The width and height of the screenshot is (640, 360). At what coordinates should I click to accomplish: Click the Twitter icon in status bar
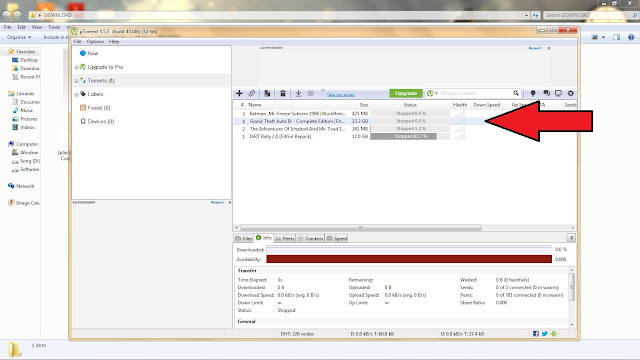(x=544, y=333)
